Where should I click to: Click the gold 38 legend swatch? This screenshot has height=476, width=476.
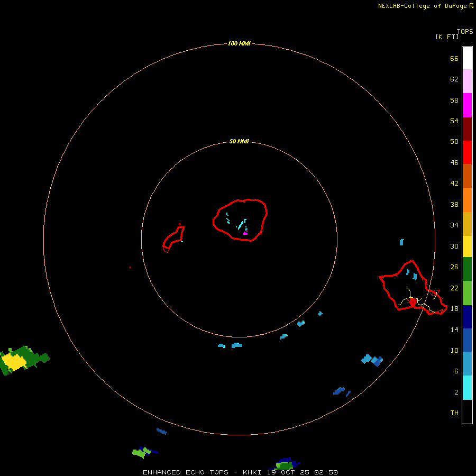click(467, 224)
